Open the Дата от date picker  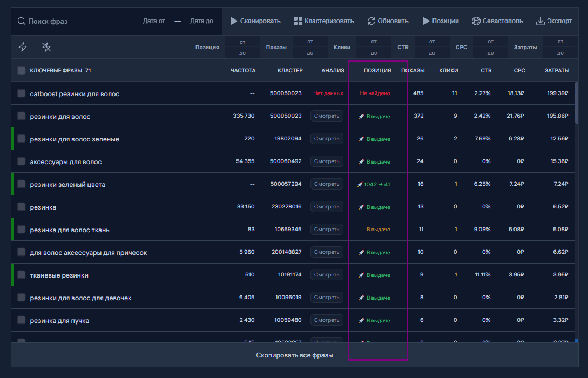(x=154, y=21)
